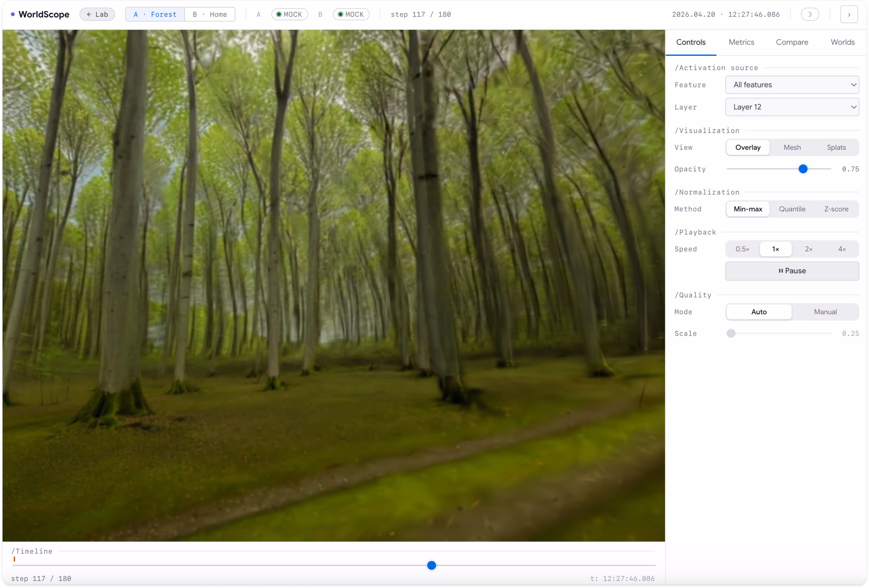Viewport: 869px width, 588px height.
Task: Set playback speed to 2×
Action: (808, 249)
